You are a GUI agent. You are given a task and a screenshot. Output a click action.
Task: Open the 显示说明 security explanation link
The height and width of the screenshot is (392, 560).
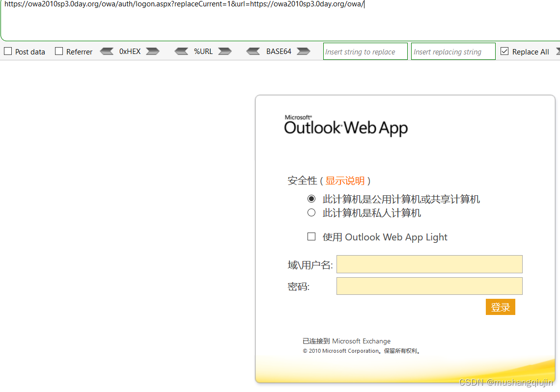click(345, 181)
